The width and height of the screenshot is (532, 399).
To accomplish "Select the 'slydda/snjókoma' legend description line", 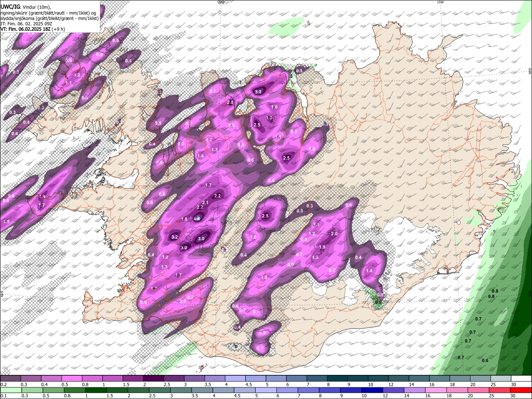I will tap(49, 18).
